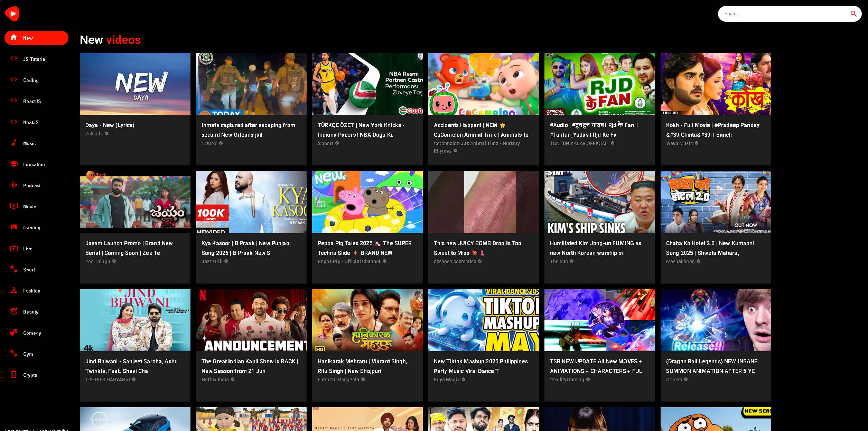This screenshot has width=868, height=431.
Task: Click inside the Search input field
Action: (781, 14)
